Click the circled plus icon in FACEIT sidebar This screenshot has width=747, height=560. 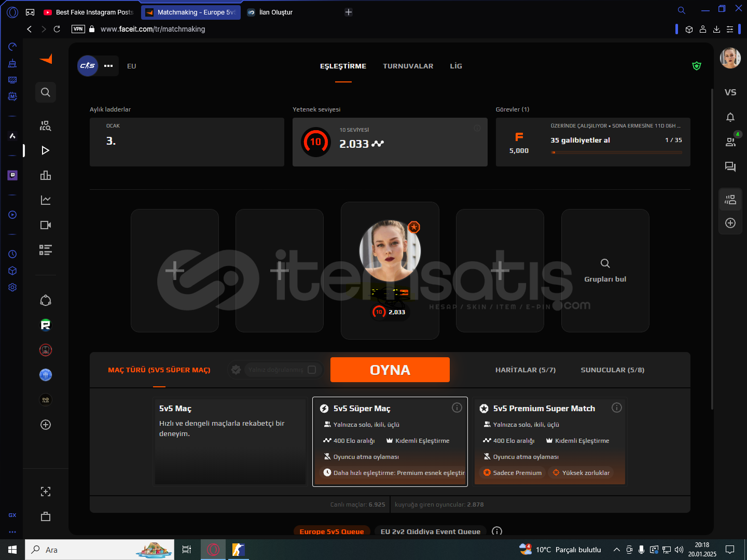point(46,425)
